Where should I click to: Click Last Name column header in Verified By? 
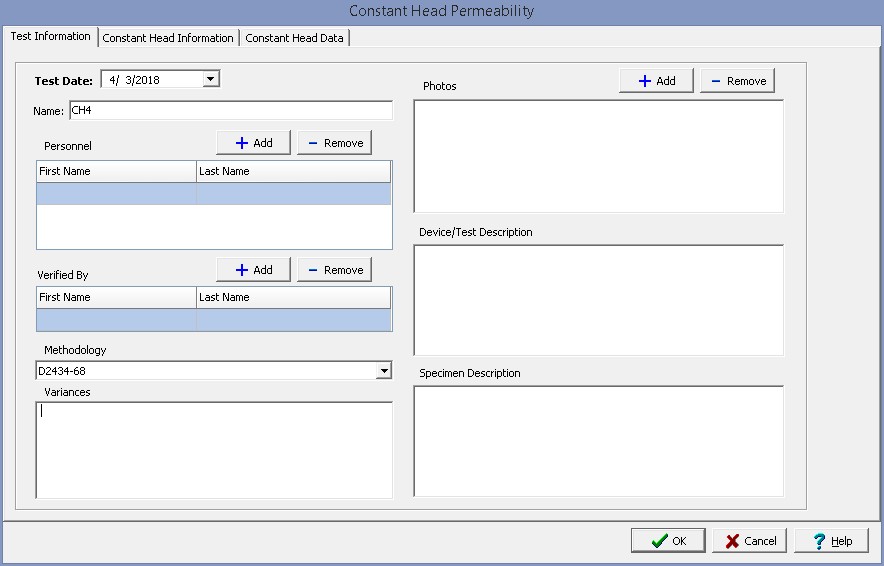(293, 297)
